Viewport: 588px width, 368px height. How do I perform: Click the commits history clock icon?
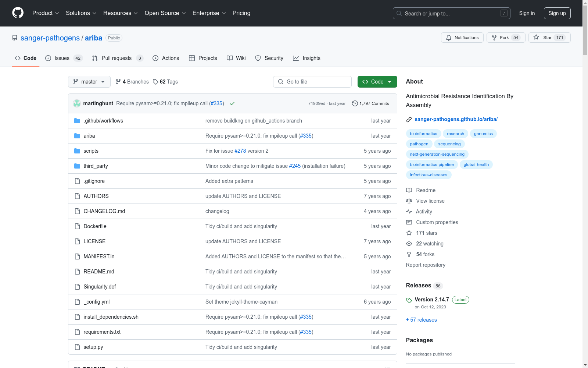coord(355,103)
